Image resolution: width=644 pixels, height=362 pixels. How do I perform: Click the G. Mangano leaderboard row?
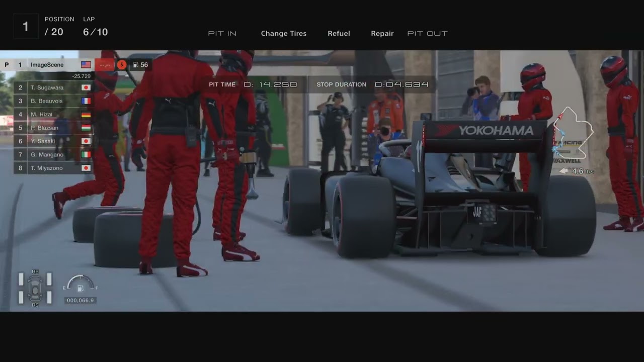pyautogui.click(x=53, y=154)
